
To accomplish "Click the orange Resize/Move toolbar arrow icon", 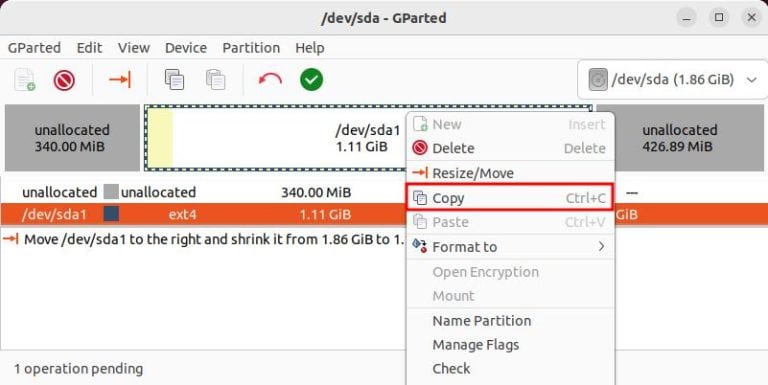I will click(x=120, y=79).
